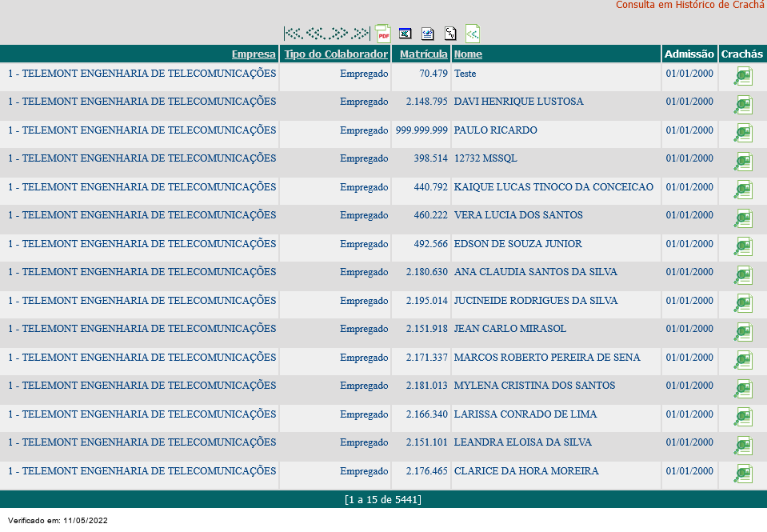
Task: Open crachás for CLARICE DA HORA MOREIRA
Action: click(x=742, y=474)
